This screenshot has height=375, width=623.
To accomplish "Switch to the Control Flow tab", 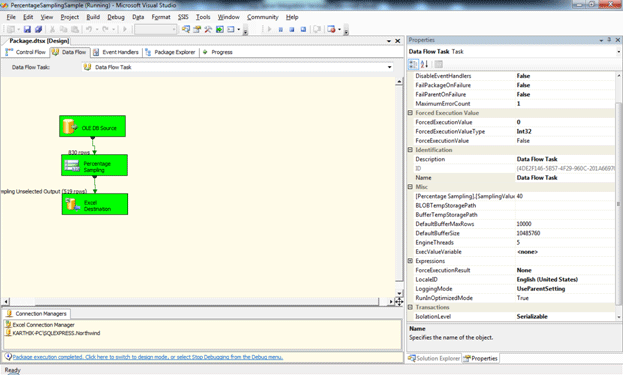I will click(26, 52).
